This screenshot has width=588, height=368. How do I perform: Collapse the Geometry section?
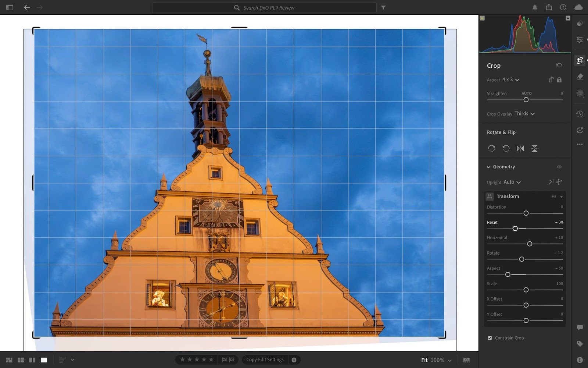coord(488,167)
